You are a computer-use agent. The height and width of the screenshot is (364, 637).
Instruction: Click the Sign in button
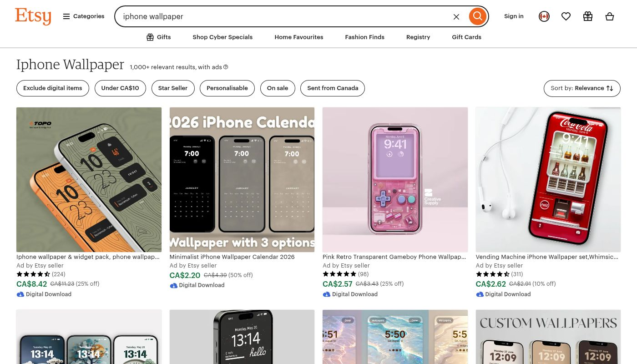(x=514, y=16)
